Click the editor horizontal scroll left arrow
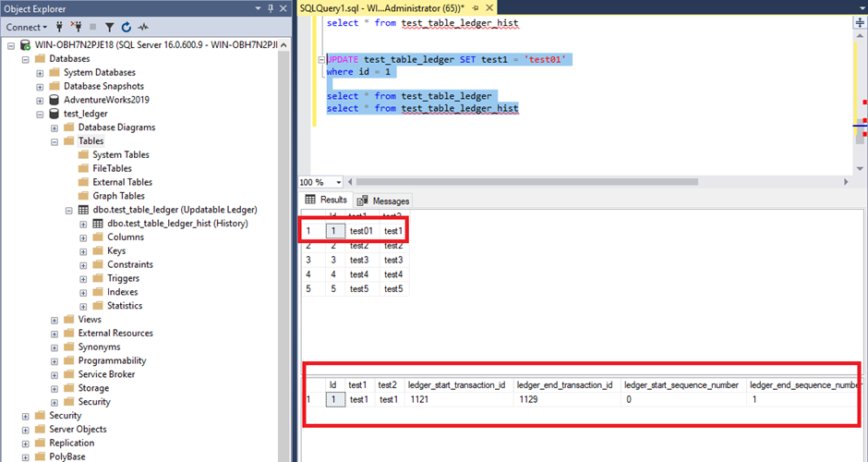Viewport: 868px width, 462px height. (350, 182)
